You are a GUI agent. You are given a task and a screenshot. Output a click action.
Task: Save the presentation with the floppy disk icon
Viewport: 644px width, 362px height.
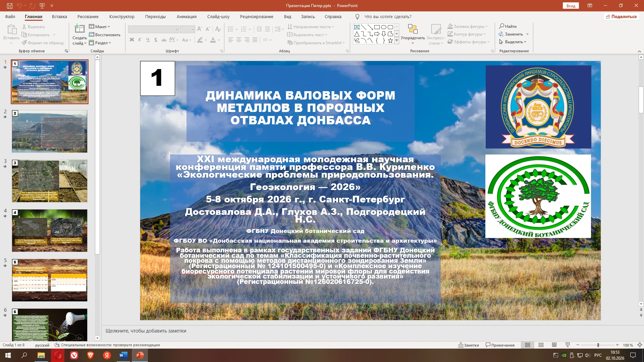[x=10, y=6]
